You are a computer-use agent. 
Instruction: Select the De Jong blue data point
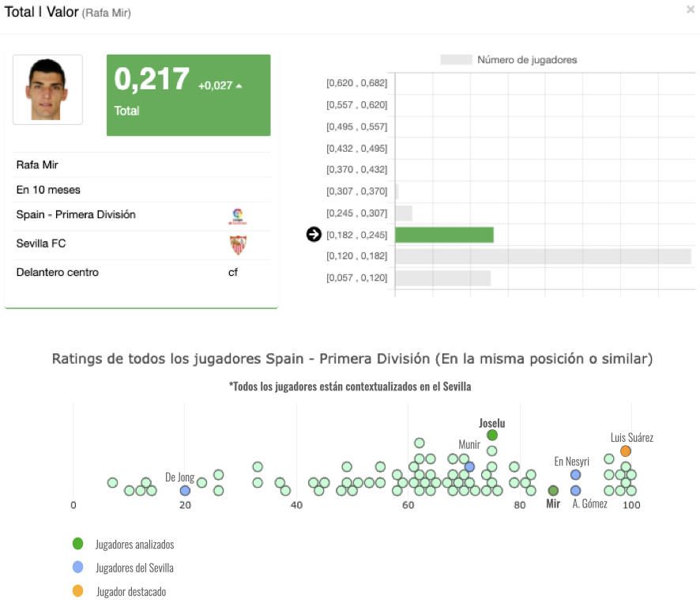tap(185, 490)
